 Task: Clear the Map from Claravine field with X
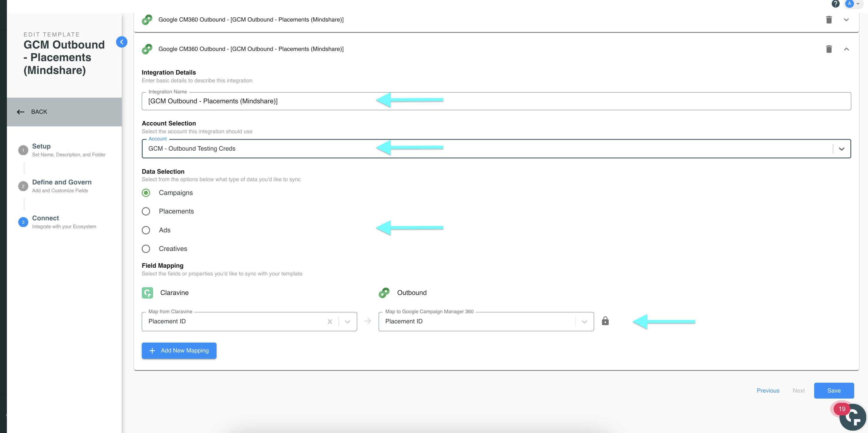[330, 321]
